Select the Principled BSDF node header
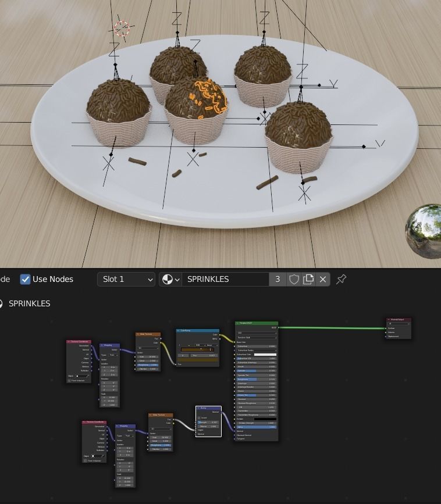441x504 pixels. (x=257, y=323)
